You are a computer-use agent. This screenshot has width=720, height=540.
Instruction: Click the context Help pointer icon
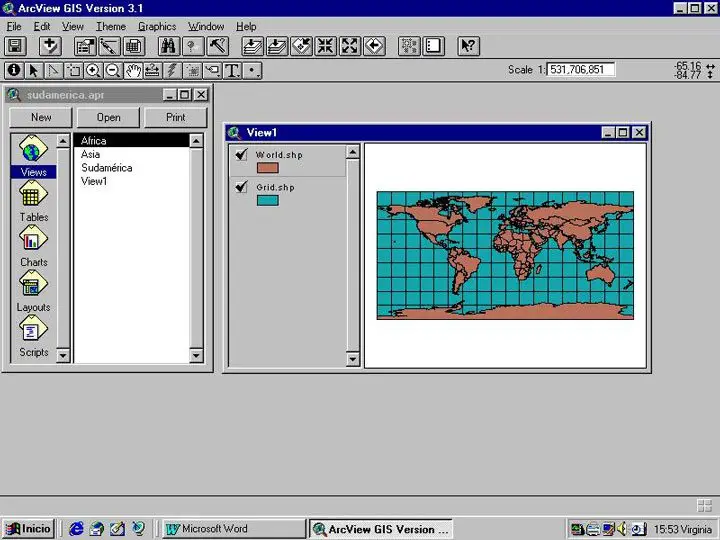point(468,46)
